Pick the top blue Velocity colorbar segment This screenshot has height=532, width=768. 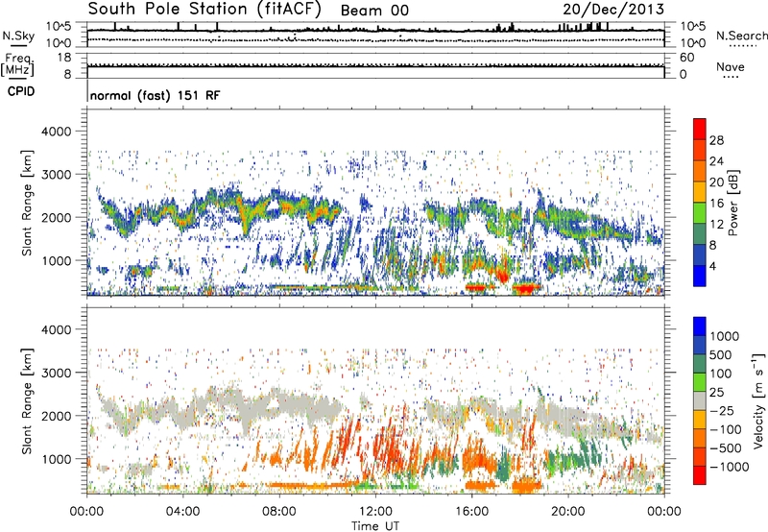(x=700, y=326)
